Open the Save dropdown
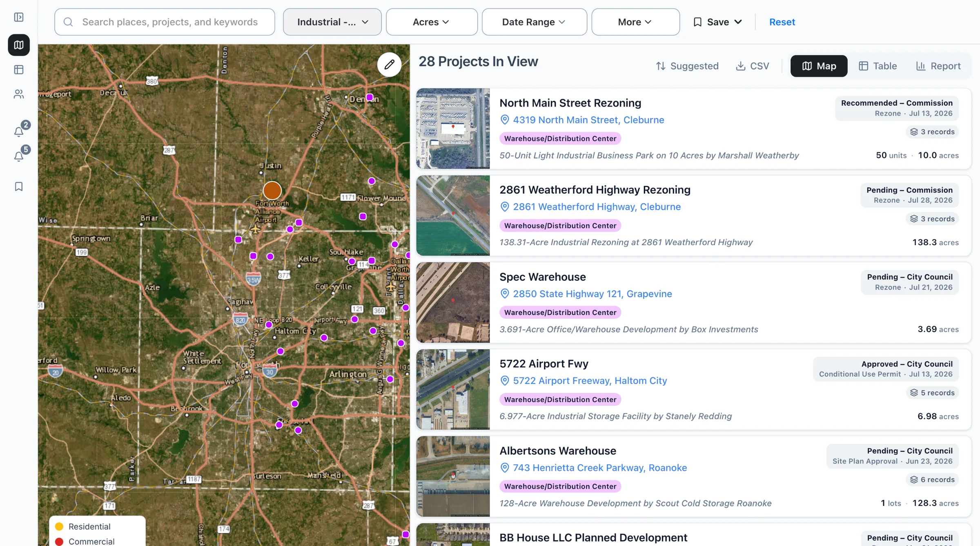980x546 pixels. (x=717, y=22)
